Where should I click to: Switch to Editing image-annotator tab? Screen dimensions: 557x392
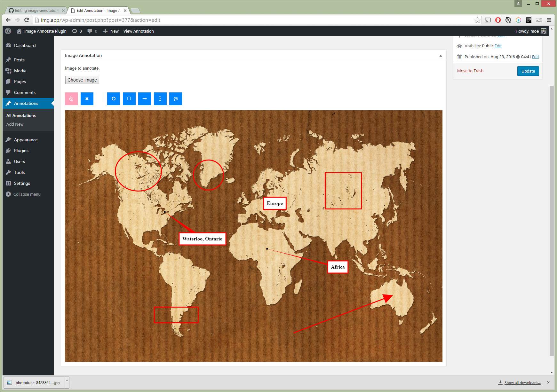[x=36, y=11]
